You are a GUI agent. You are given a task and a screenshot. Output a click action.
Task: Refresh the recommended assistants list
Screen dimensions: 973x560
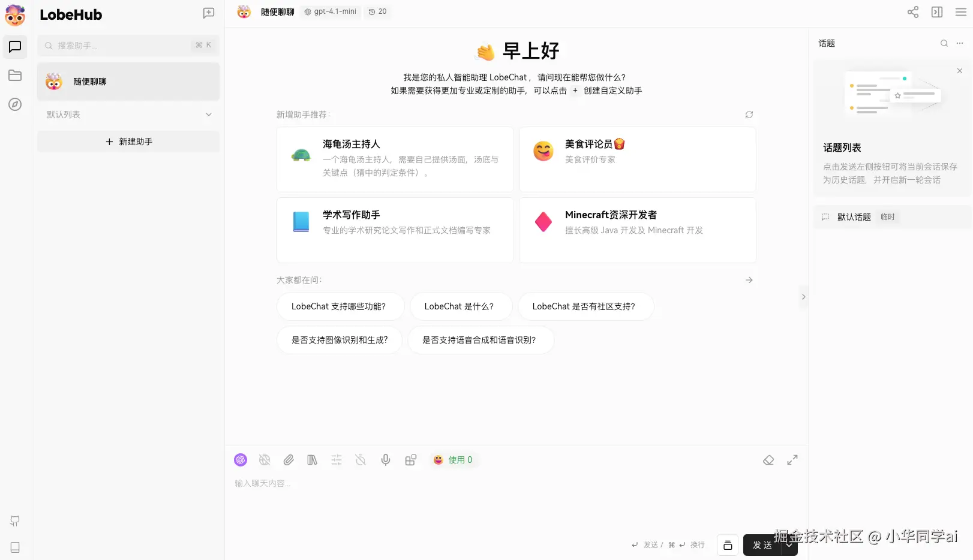[749, 115]
